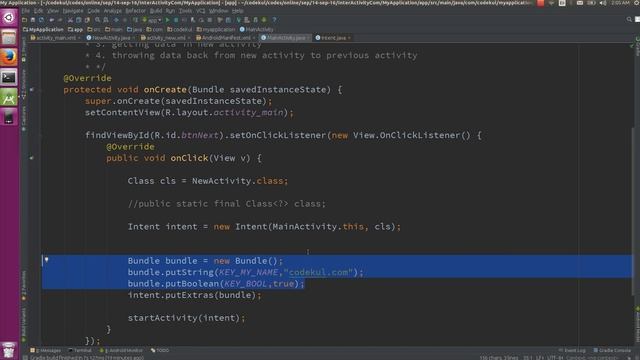
Task: Click the Paste toolbar icon
Action: click(87, 20)
